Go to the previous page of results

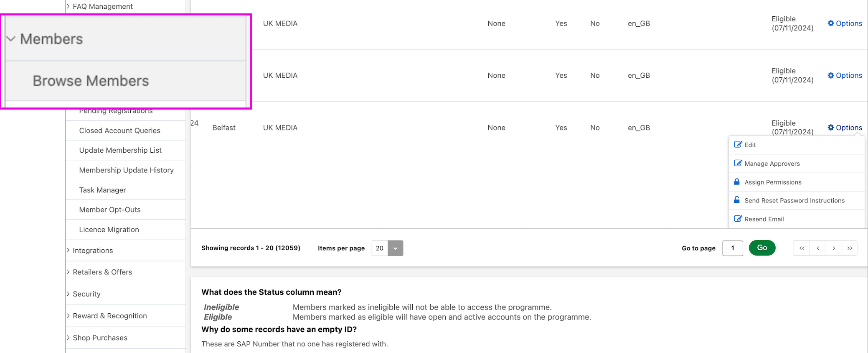817,248
